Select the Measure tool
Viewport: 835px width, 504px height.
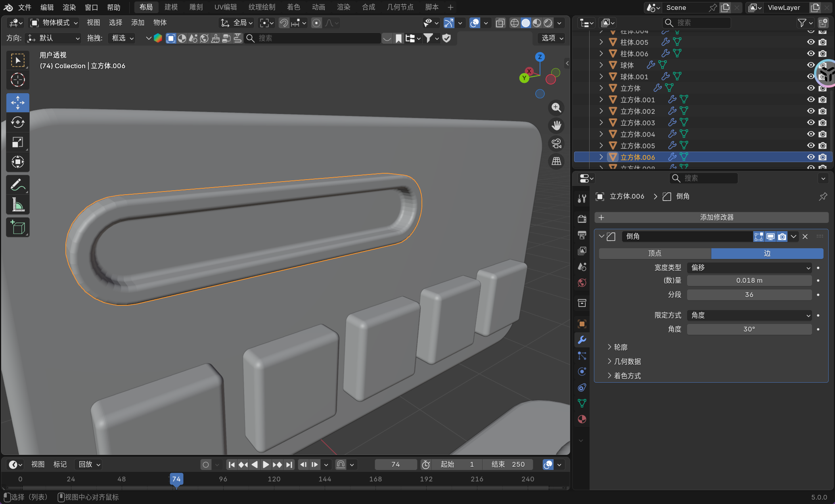pyautogui.click(x=17, y=205)
